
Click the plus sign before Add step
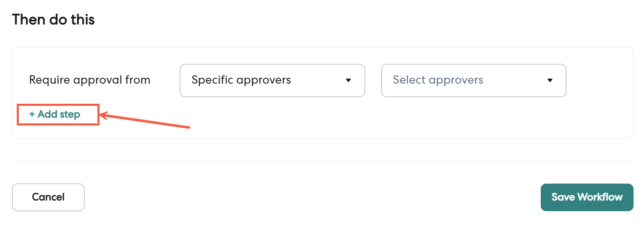[x=32, y=114]
